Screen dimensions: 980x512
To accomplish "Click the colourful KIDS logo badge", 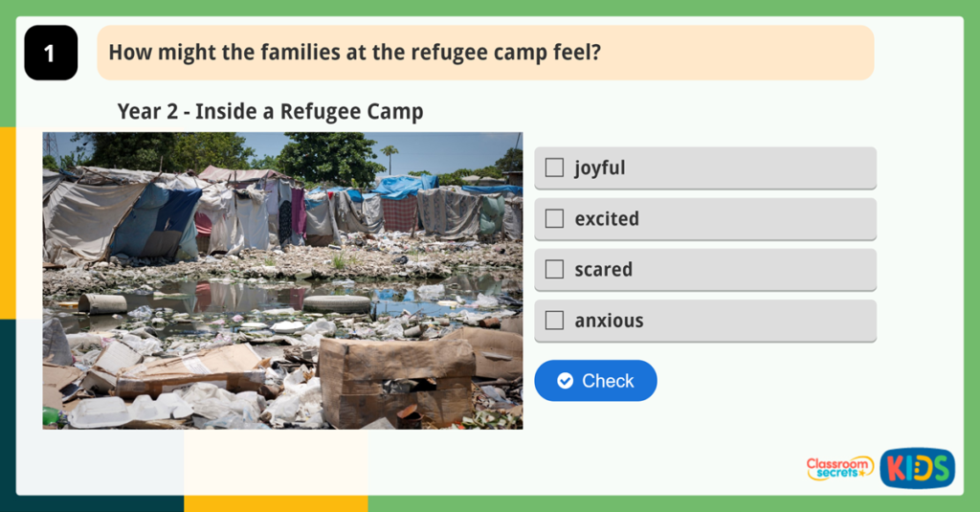I will pos(917,468).
